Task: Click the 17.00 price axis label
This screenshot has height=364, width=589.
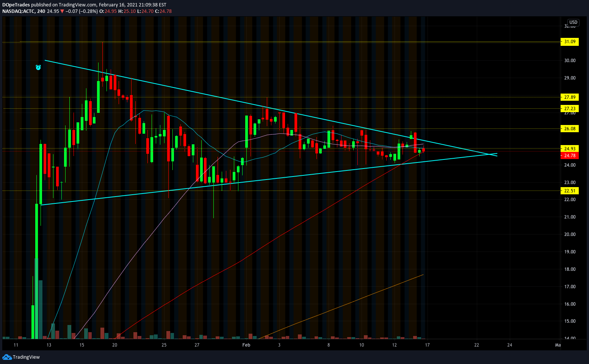Action: pos(570,287)
